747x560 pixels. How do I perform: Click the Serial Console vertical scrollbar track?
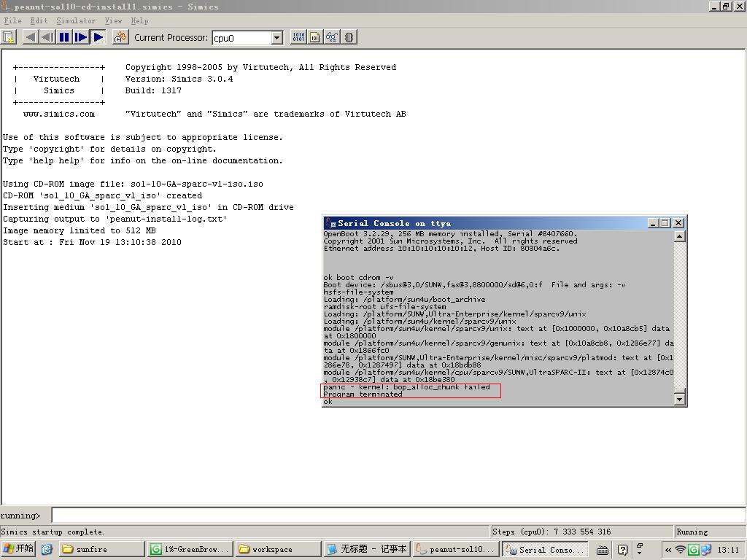tap(680, 314)
